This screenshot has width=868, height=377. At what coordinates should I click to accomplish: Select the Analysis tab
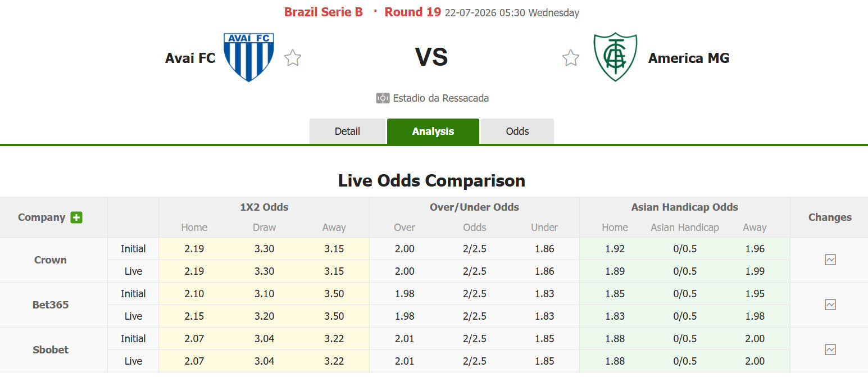433,131
